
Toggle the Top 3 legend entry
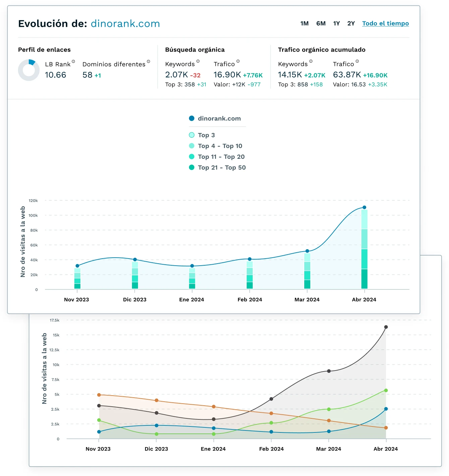coord(202,135)
